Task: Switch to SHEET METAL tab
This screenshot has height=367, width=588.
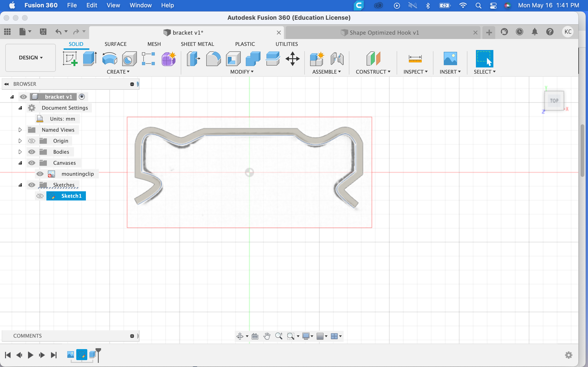Action: [197, 44]
